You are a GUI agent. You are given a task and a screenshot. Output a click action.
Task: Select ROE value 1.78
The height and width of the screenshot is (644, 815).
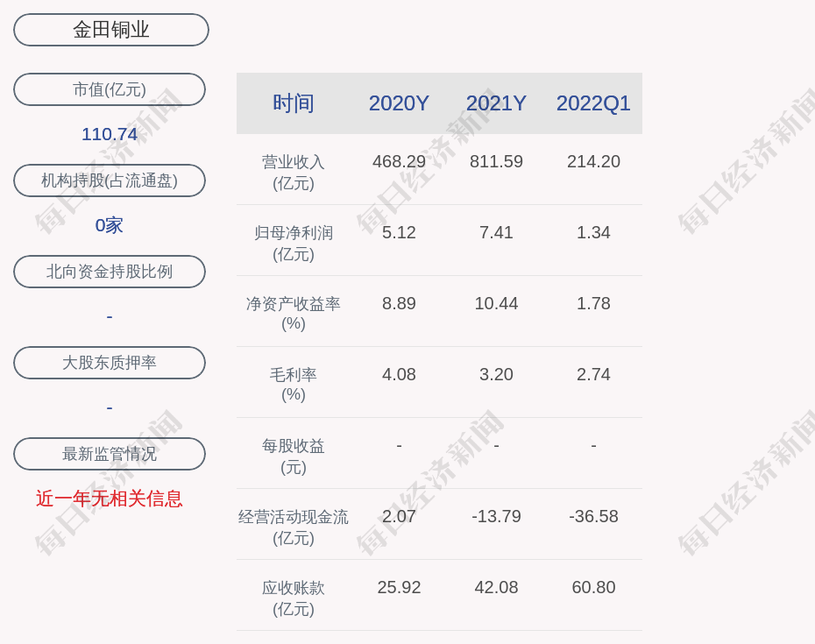pyautogui.click(x=593, y=303)
